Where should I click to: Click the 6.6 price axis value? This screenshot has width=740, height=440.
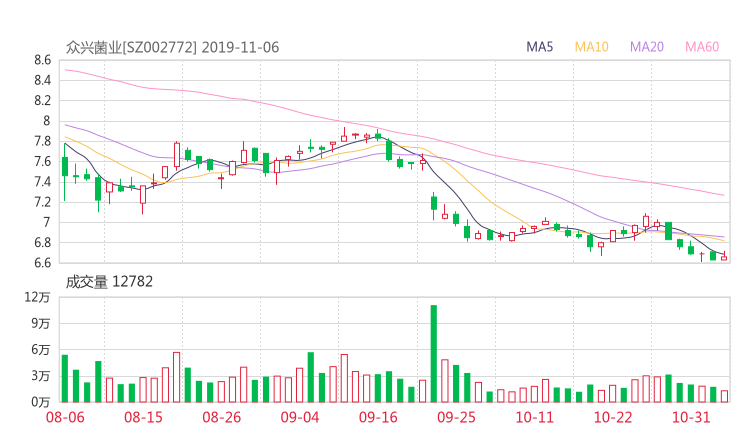point(42,263)
